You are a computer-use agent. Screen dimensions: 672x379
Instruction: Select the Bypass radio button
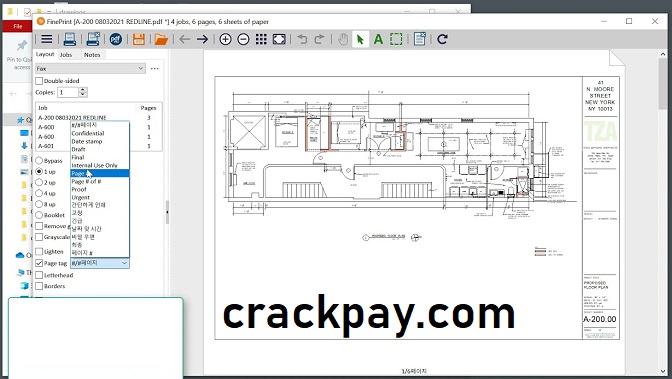39,160
